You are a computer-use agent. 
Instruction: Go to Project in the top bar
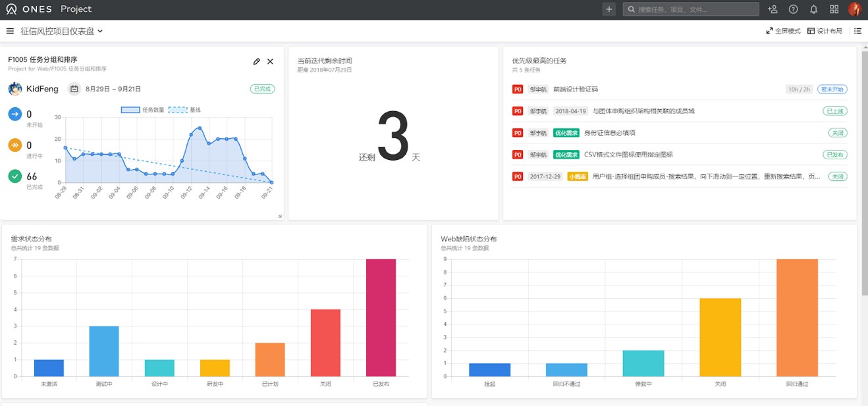pyautogui.click(x=76, y=9)
